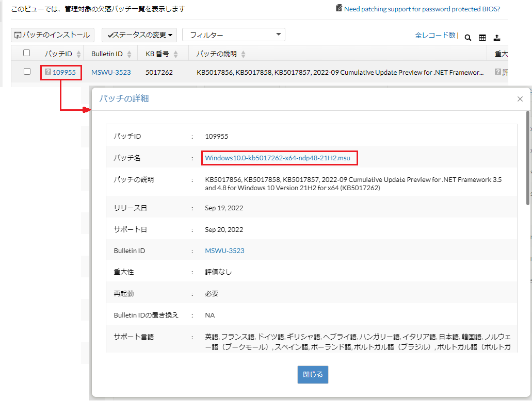Open the Windows10.0-kb5017262 .msu patch name link

coord(277,158)
